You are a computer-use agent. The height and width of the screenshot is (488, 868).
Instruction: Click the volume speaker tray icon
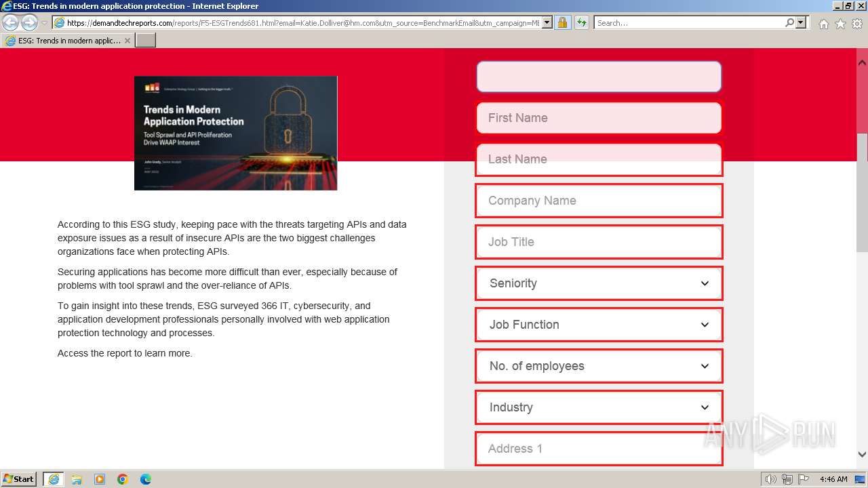770,479
